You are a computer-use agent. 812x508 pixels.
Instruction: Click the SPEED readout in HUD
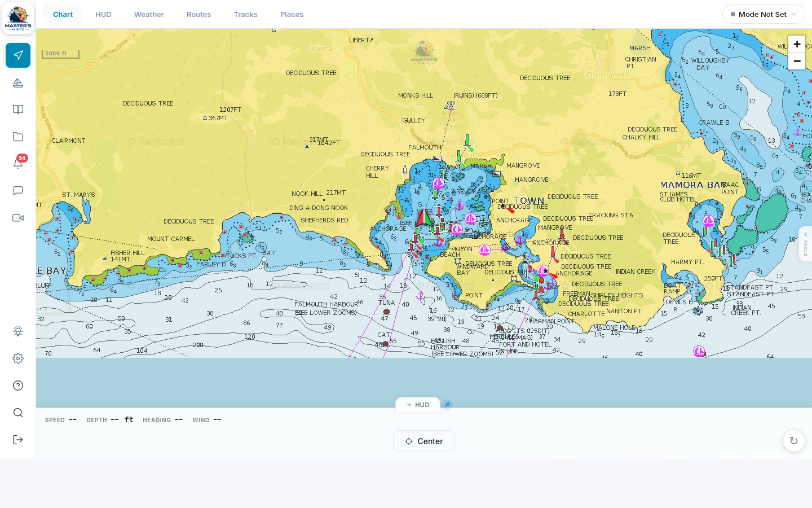pos(60,420)
